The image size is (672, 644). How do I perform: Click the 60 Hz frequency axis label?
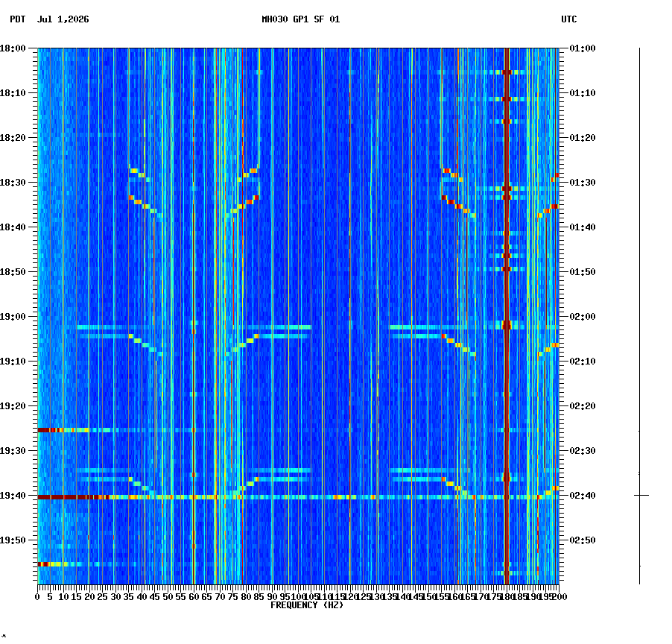194,596
